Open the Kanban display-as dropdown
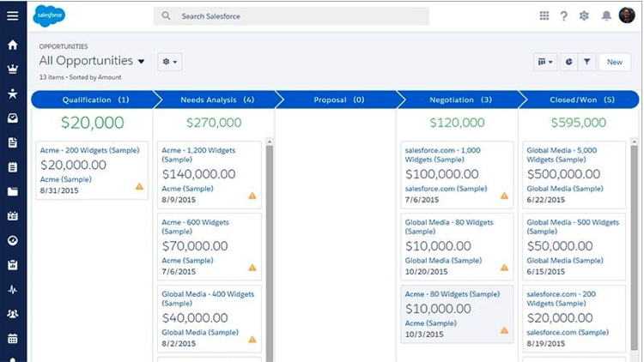Viewport: 644px width, 362px height. click(x=544, y=62)
